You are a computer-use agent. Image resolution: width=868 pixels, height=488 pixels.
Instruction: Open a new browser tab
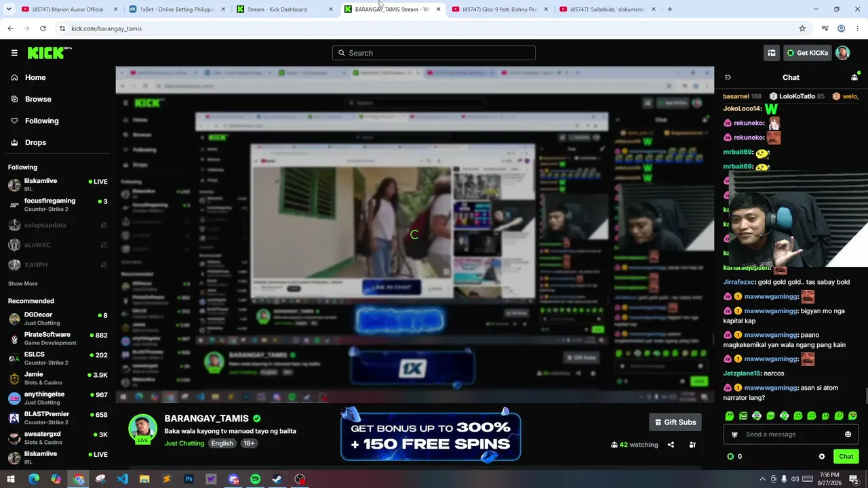click(x=670, y=9)
